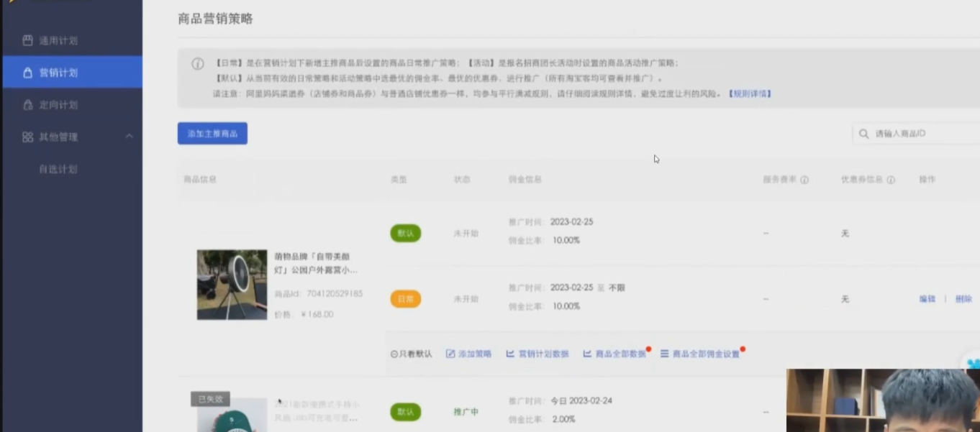The height and width of the screenshot is (432, 980).
Task: Open 通用计划 in the sidebar
Action: (58, 41)
